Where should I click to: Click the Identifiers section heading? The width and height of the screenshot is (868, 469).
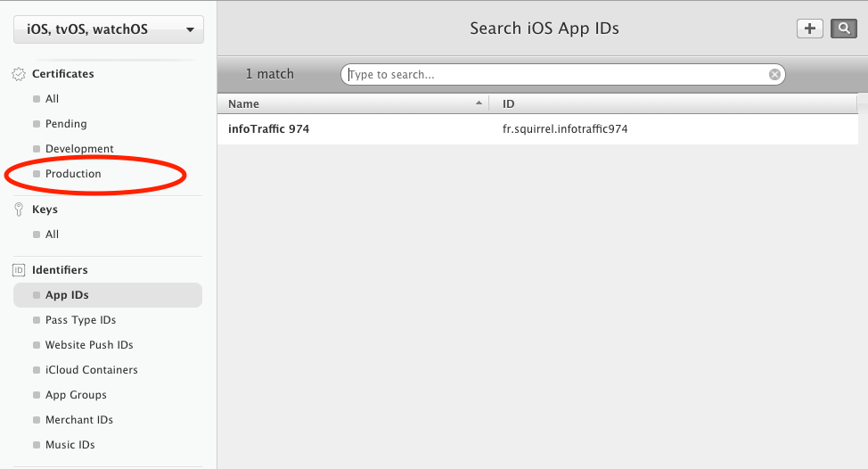(x=60, y=270)
